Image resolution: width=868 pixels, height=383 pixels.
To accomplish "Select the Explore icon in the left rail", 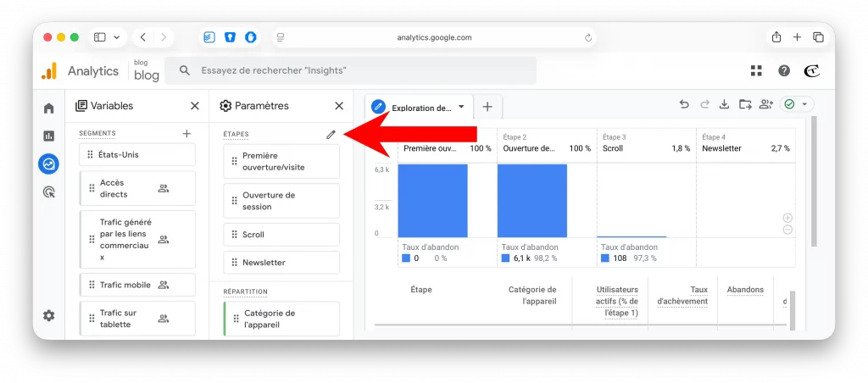I will click(x=48, y=164).
